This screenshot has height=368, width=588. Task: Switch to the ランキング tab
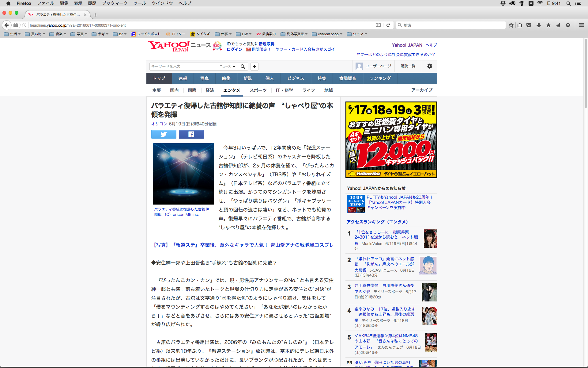pos(380,79)
